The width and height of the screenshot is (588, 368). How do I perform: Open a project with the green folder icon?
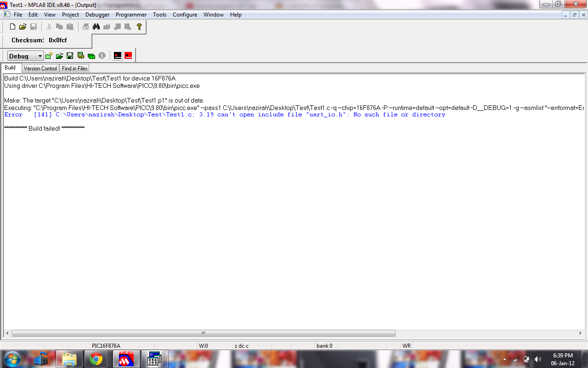[x=59, y=56]
